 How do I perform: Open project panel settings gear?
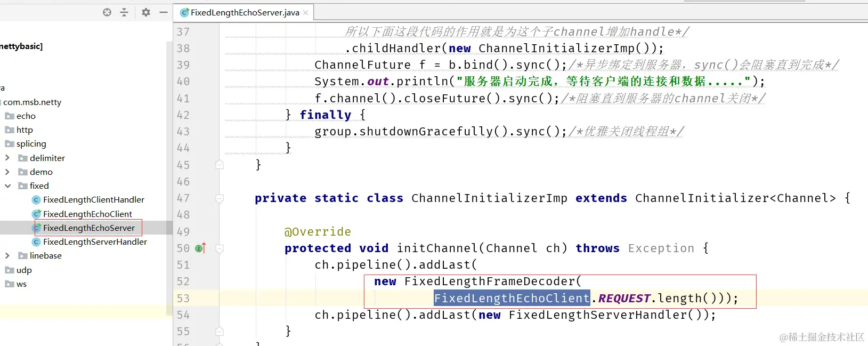(x=146, y=12)
